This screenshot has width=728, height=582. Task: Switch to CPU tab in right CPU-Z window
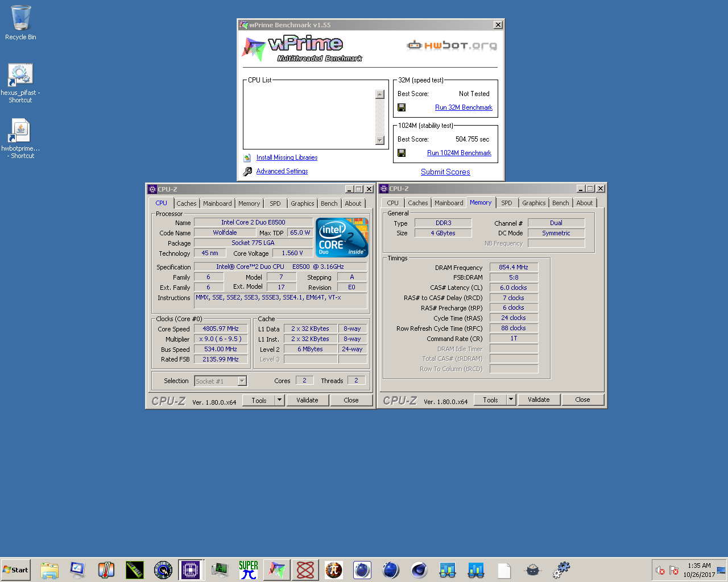(x=393, y=203)
